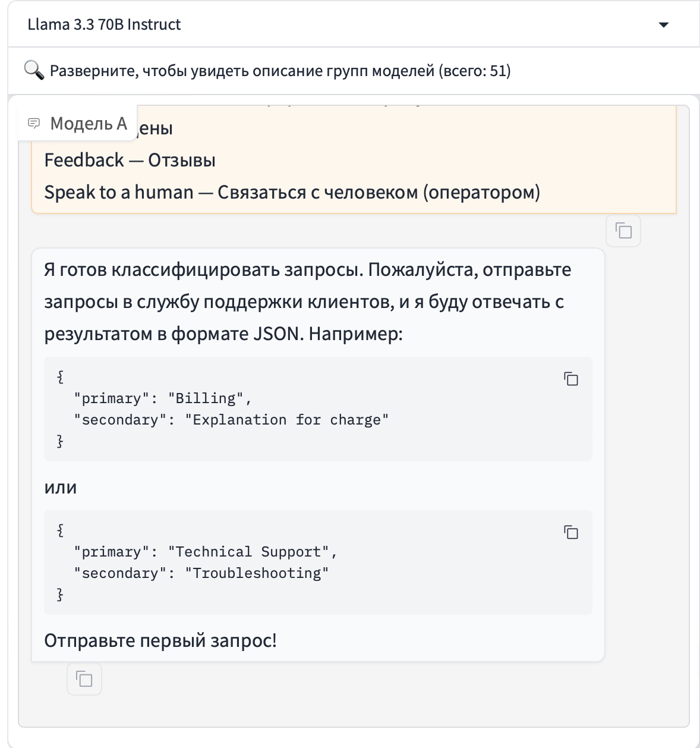Viewport: 700px width, 748px height.
Task: Select the Модель A label
Action: click(x=89, y=123)
